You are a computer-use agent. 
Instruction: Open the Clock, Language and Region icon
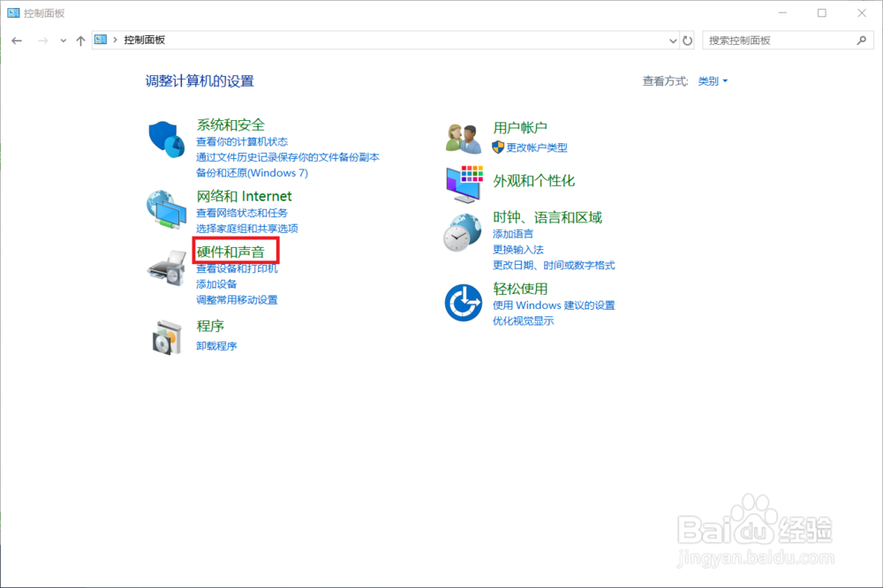(x=463, y=232)
